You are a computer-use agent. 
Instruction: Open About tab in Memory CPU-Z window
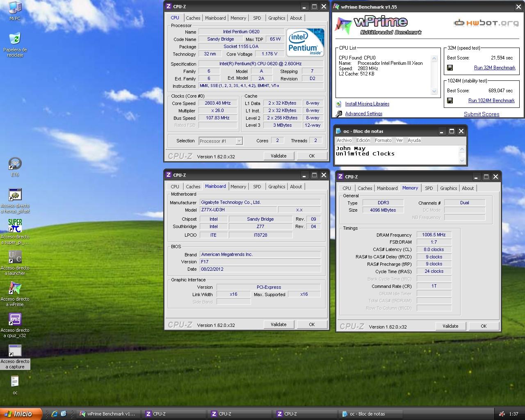468,188
